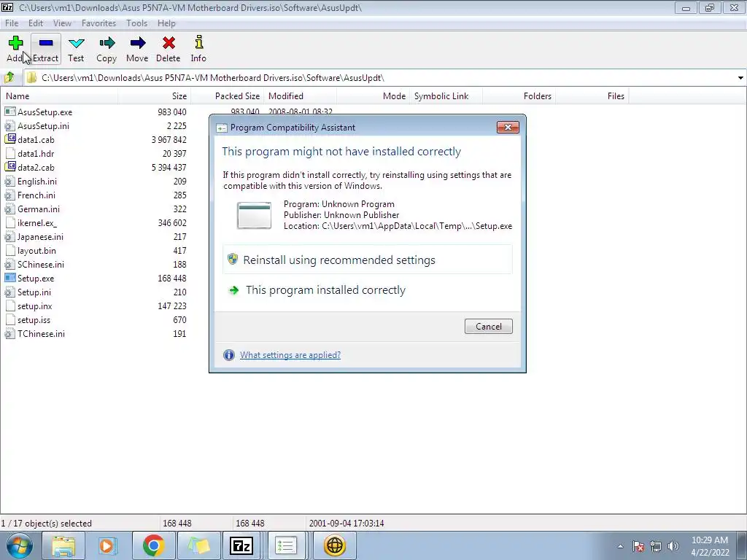Click the status bar text 1 / 17 object(s) selected
747x560 pixels.
coord(46,523)
